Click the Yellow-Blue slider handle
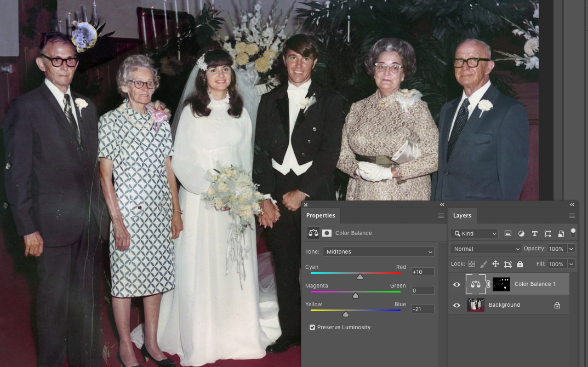The image size is (588, 367). pos(346,314)
